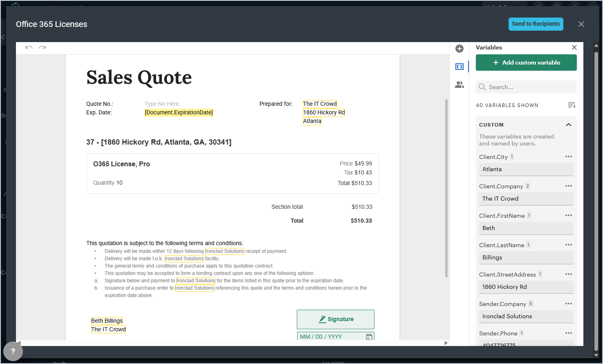The width and height of the screenshot is (603, 364).
Task: Click the document horizontal scrollbar right arrow
Action: 446,343
